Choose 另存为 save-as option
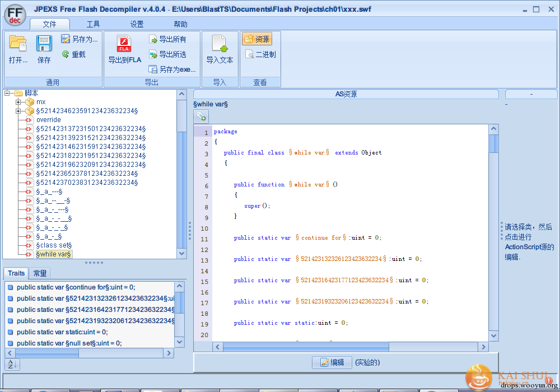 (80, 39)
